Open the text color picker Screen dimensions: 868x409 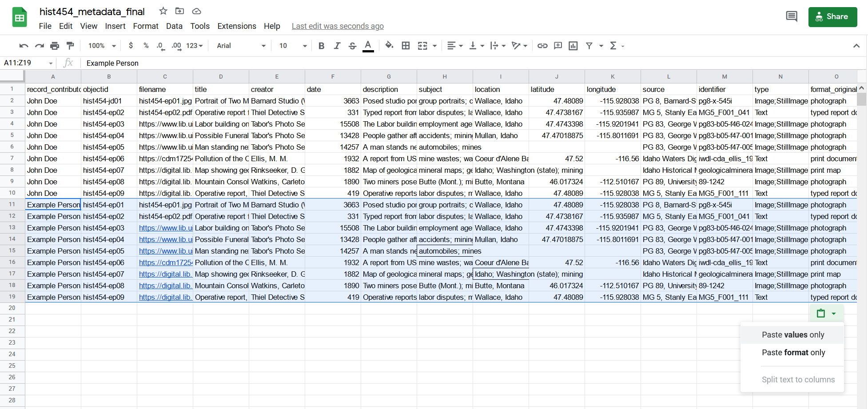pyautogui.click(x=368, y=46)
